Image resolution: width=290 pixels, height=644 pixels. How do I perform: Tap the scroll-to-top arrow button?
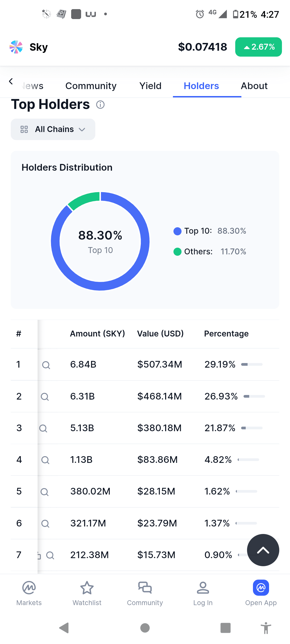tap(263, 550)
